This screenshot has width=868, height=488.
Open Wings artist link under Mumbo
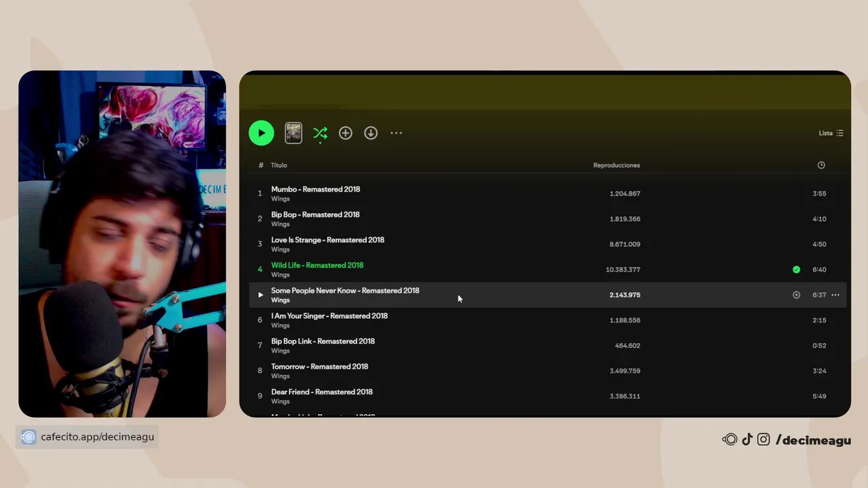tap(280, 199)
